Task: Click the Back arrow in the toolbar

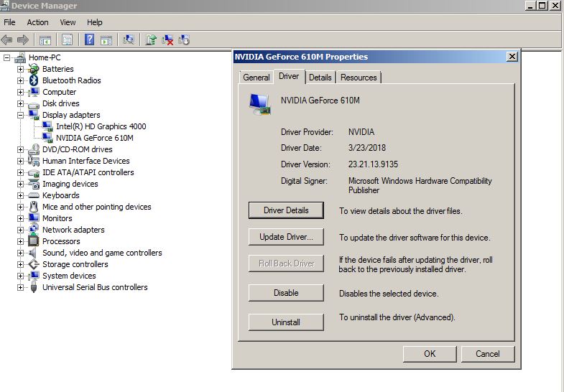Action: (x=7, y=39)
